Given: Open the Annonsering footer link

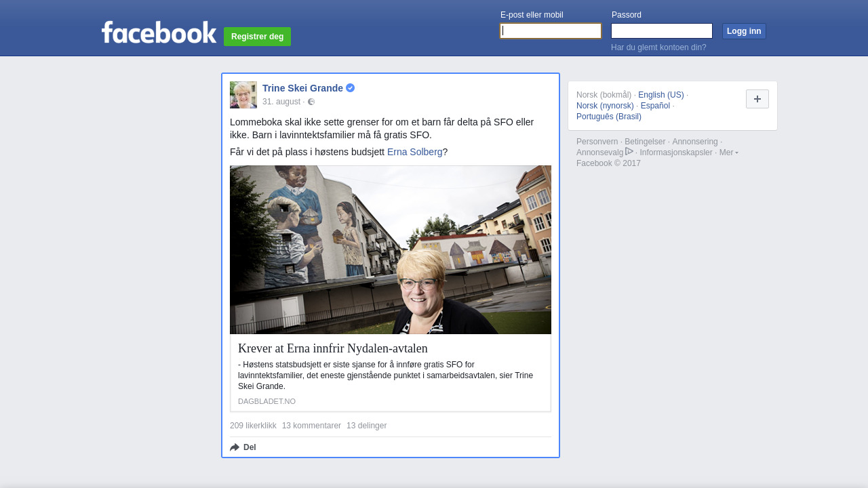Looking at the screenshot, I should pos(694,142).
